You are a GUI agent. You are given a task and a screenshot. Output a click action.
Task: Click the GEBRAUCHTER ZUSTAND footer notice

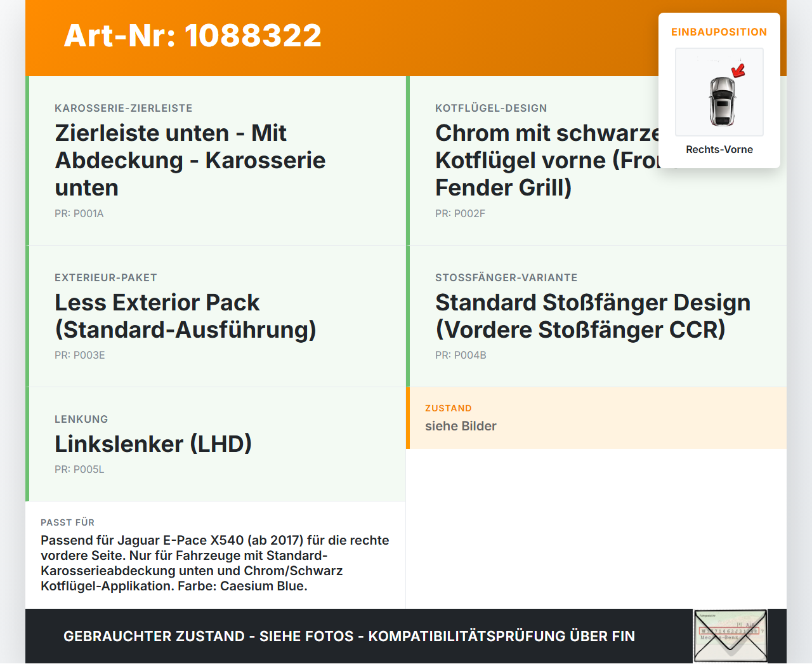[349, 636]
